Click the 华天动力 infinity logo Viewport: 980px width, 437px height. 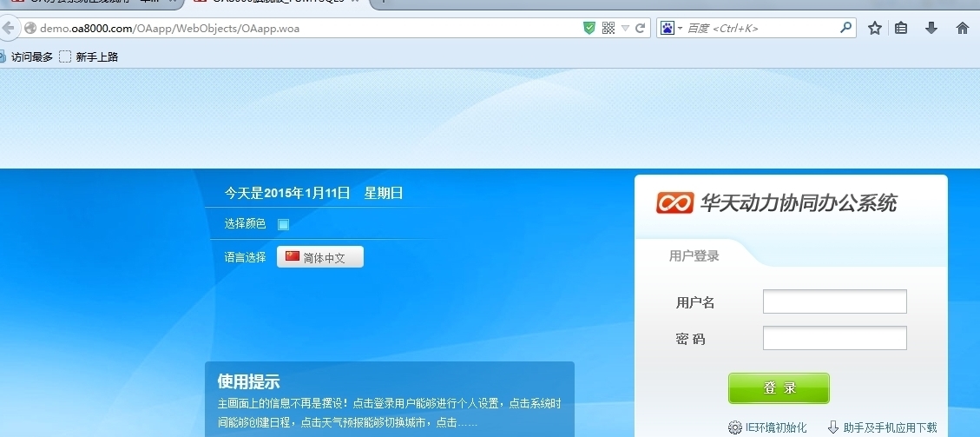tap(674, 203)
